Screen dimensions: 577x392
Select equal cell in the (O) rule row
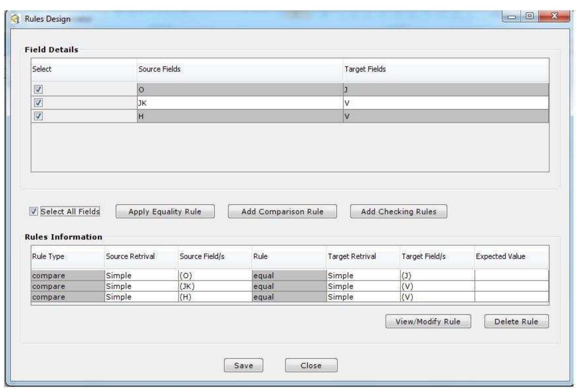pos(289,275)
